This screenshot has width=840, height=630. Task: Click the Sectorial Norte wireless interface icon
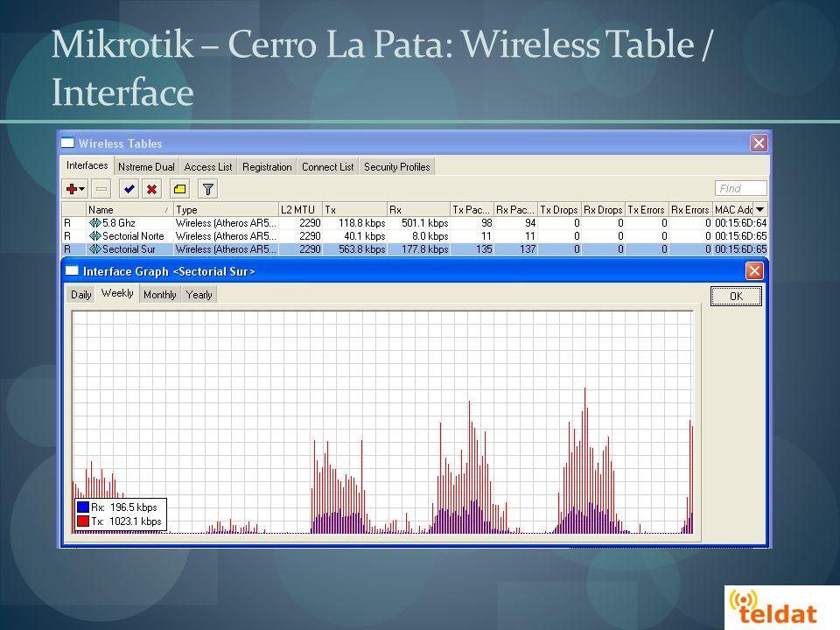coord(94,235)
